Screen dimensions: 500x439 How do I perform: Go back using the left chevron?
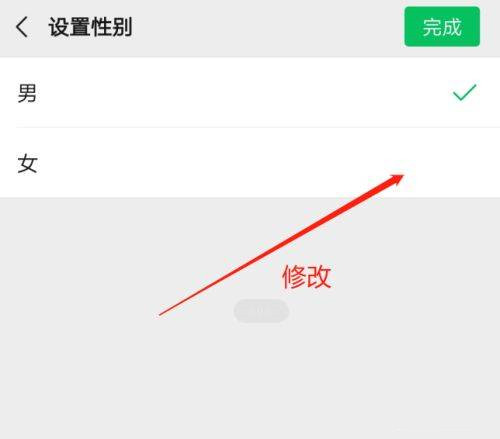point(22,27)
